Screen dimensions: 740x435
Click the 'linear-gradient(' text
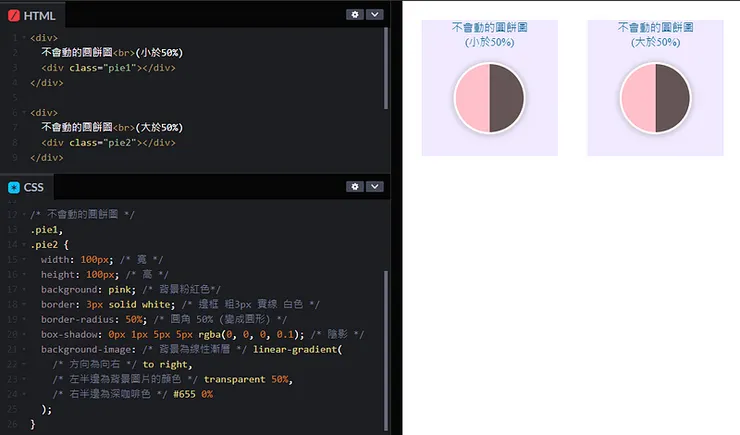tap(297, 350)
